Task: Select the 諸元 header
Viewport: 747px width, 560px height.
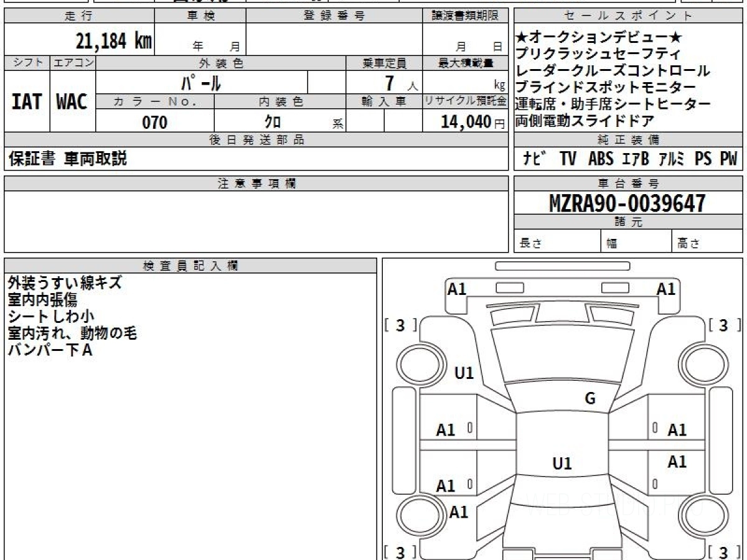Action: (x=629, y=223)
